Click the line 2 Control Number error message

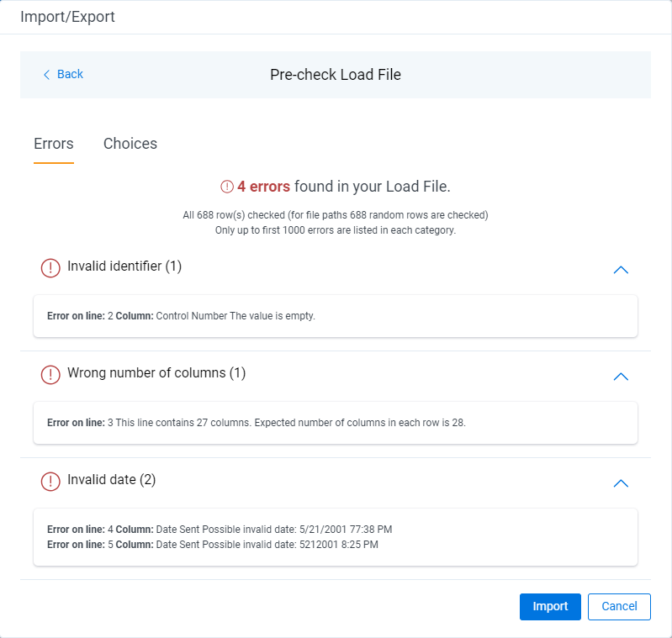click(x=181, y=317)
